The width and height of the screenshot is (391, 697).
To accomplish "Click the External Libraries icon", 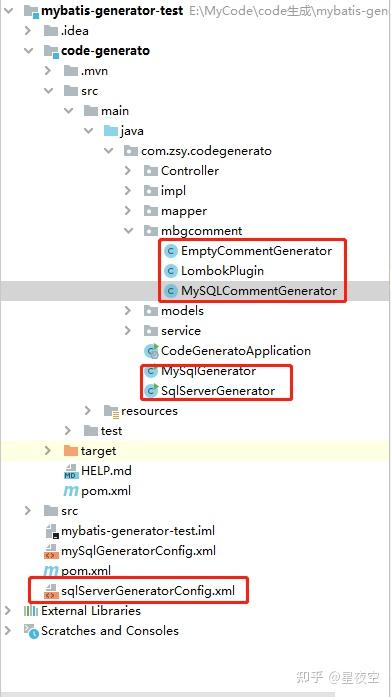I will (31, 611).
